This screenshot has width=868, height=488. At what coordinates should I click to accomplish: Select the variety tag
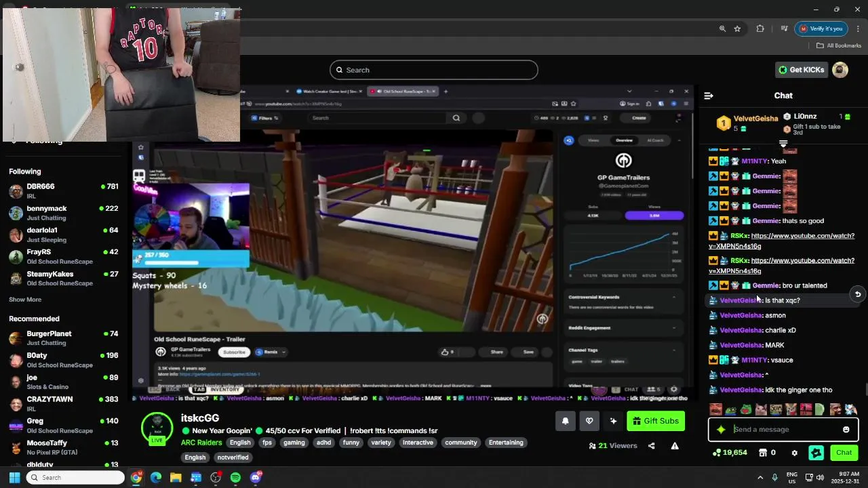381,443
